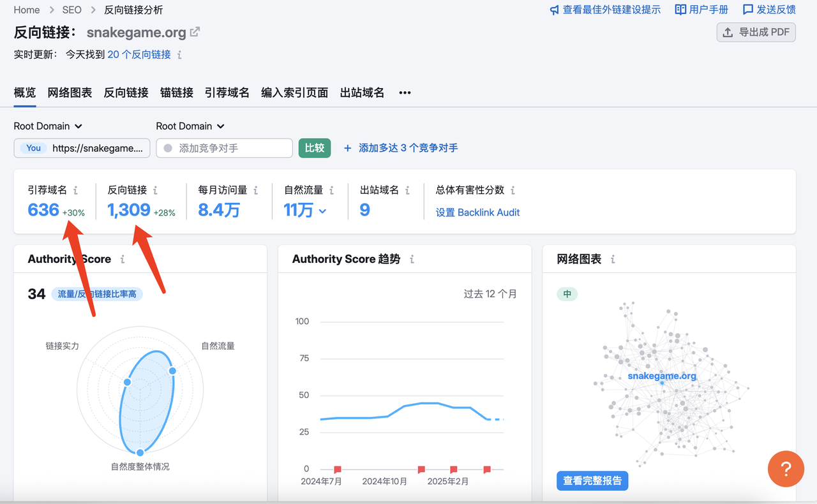
Task: Expand the second Root Domain dropdown
Action: click(190, 126)
